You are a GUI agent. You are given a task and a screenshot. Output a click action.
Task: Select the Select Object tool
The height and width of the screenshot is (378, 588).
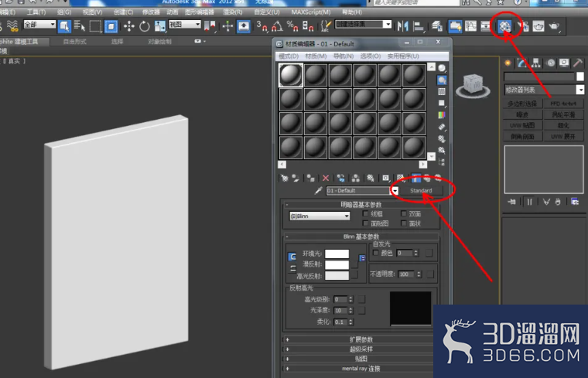[x=64, y=26]
